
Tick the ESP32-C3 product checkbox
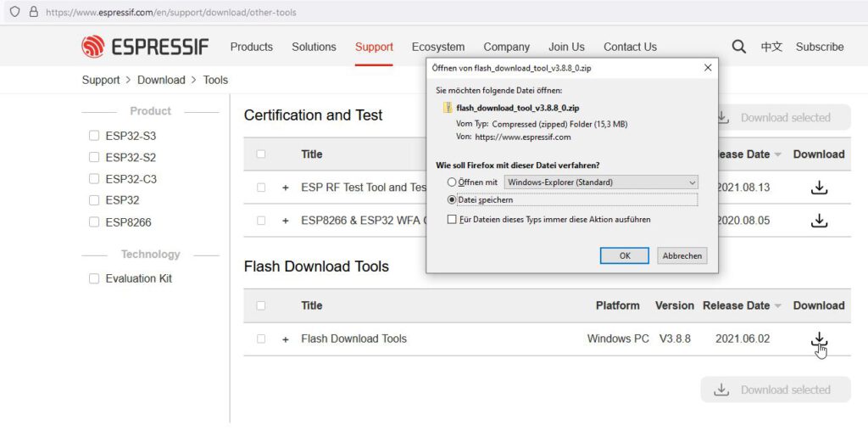94,178
